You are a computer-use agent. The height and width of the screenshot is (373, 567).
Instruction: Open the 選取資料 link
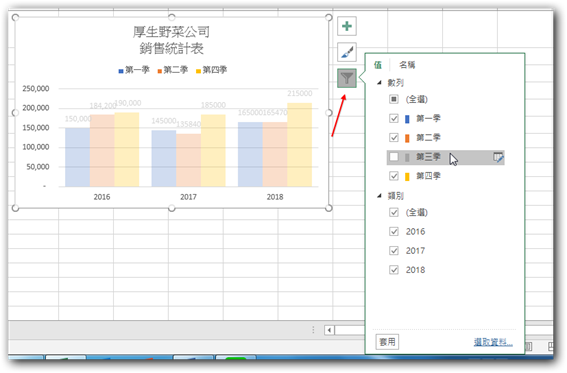[493, 342]
